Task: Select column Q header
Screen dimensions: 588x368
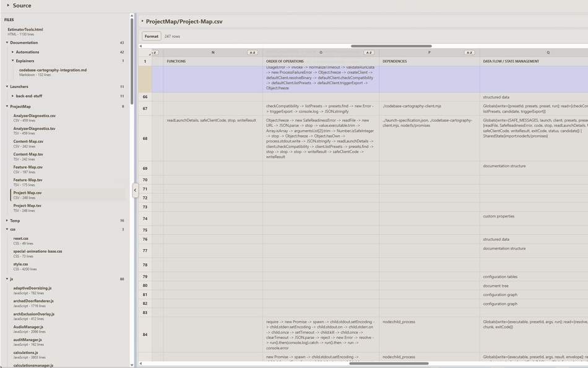Action: (548, 53)
